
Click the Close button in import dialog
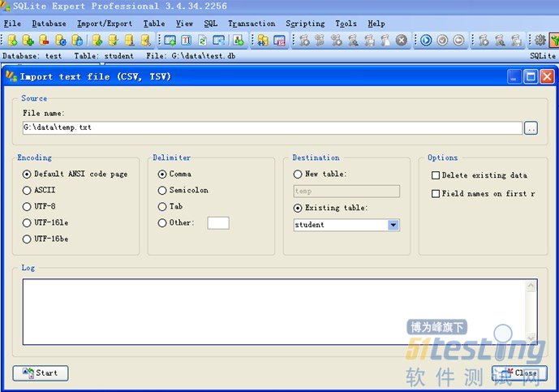[x=519, y=373]
